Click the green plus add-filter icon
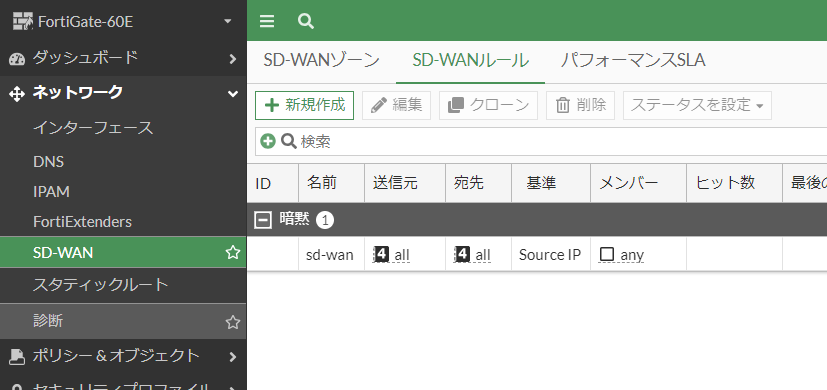Image resolution: width=827 pixels, height=390 pixels. 268,141
